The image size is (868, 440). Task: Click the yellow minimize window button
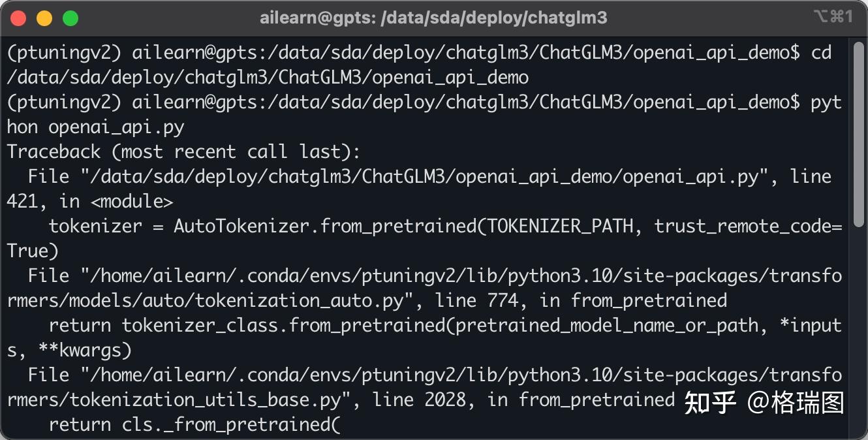tap(44, 18)
